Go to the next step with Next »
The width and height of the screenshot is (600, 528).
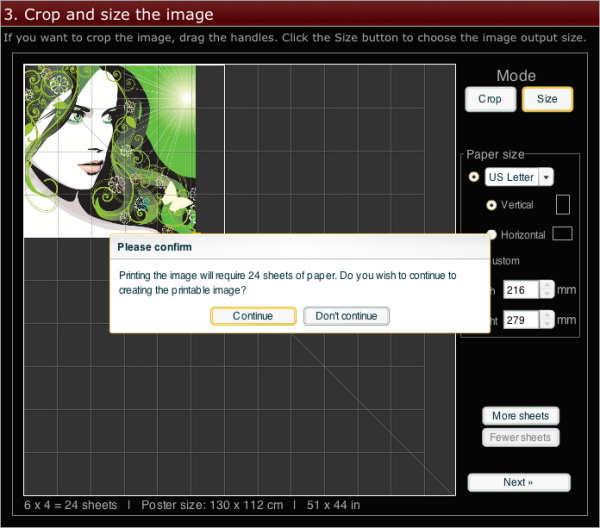[x=518, y=482]
